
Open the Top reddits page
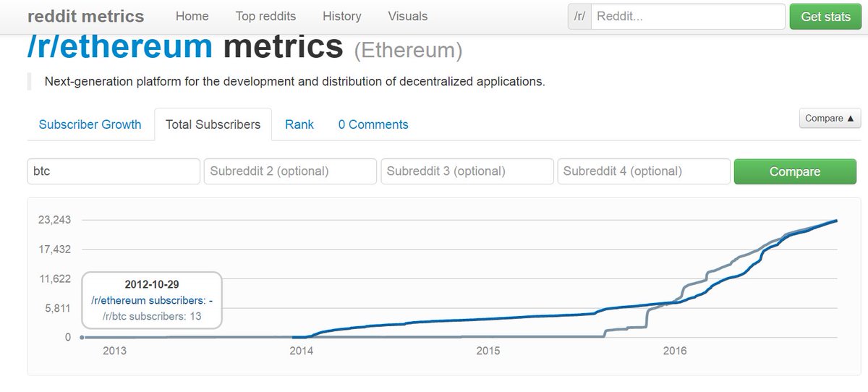265,16
